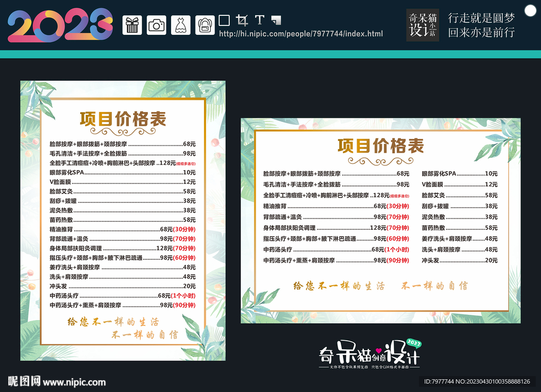The width and height of the screenshot is (541, 392).
Task: Click V脸面膜 12元 in the landscape poster
Action: tap(460, 184)
